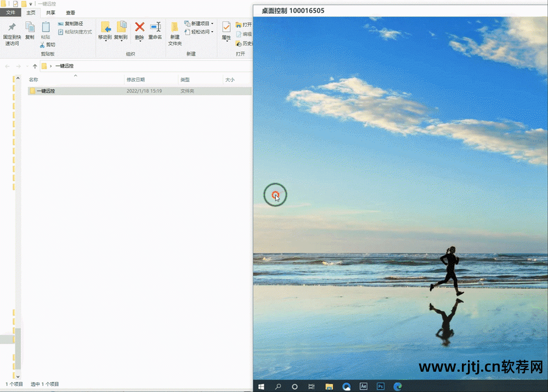This screenshot has height=392, width=548.
Task: Open the New Item dropdown
Action: [199, 24]
